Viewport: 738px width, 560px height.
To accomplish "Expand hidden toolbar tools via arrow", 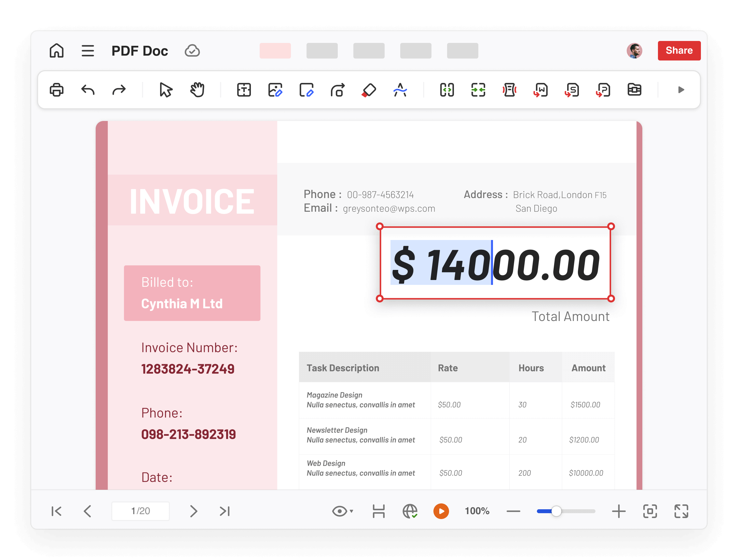I will pyautogui.click(x=681, y=90).
